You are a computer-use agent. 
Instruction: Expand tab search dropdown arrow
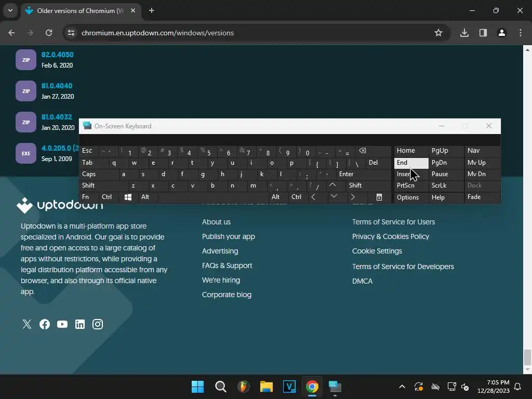[x=10, y=10]
